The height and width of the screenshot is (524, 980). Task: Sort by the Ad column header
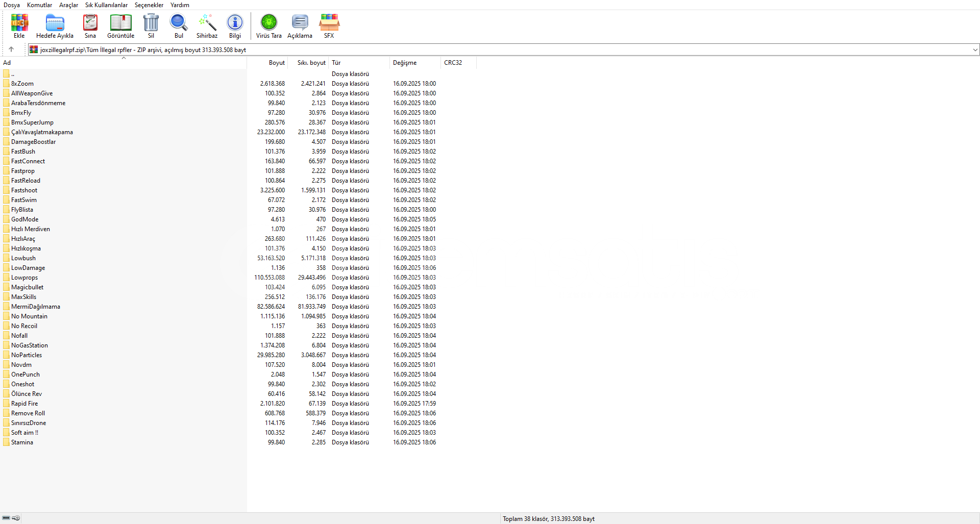124,63
